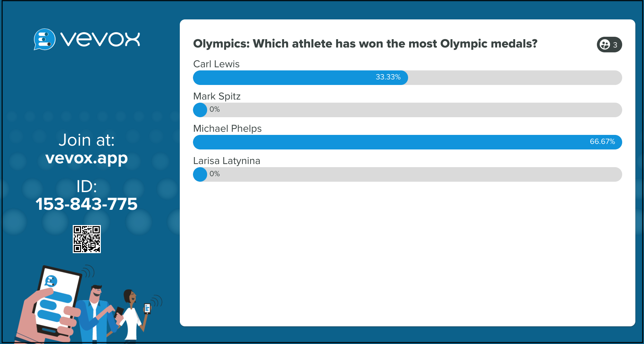Viewport: 644px width, 344px height.
Task: Click the Vevox icon on the illustrated phone
Action: [51, 282]
